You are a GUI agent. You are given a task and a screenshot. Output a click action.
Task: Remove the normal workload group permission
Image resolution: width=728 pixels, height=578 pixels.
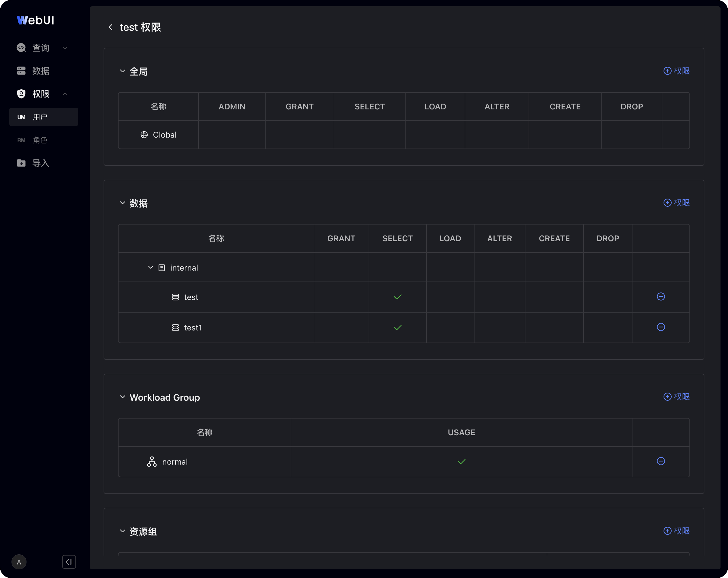(x=661, y=461)
